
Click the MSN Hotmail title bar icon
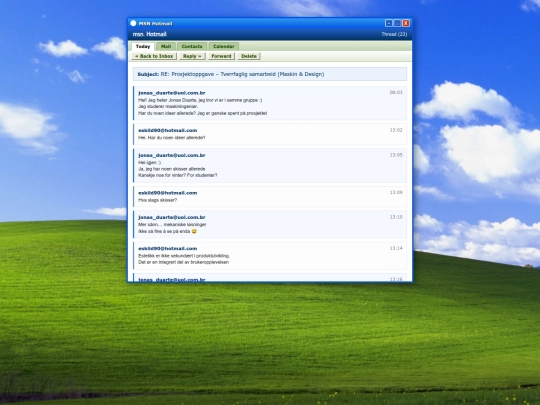(133, 23)
